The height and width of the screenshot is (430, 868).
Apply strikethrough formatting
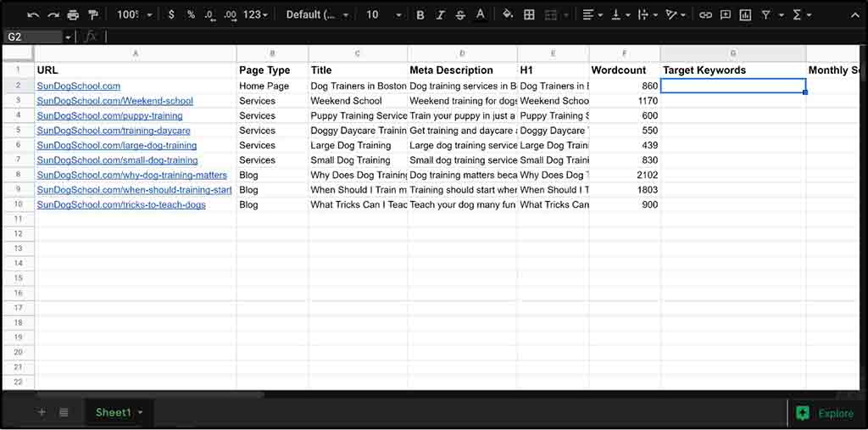point(460,14)
